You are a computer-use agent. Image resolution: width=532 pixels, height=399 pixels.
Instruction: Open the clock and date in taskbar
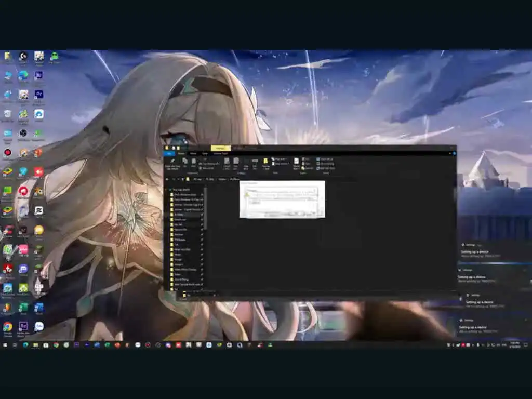click(514, 345)
